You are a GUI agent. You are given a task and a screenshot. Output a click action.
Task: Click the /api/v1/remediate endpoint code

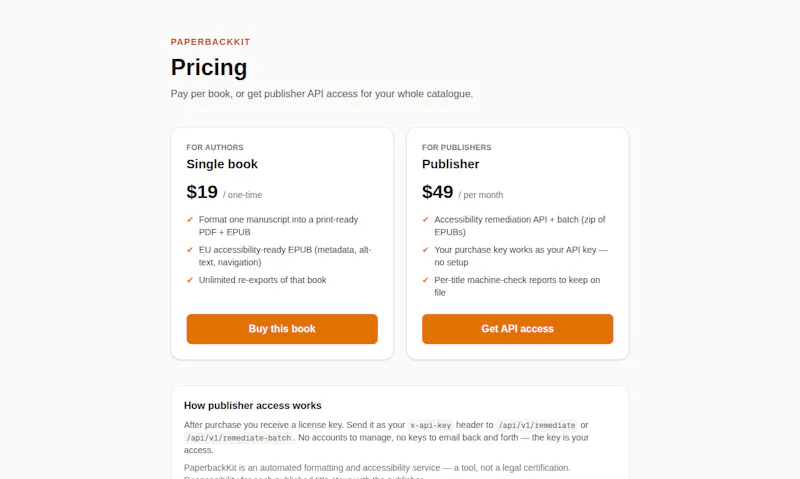537,425
